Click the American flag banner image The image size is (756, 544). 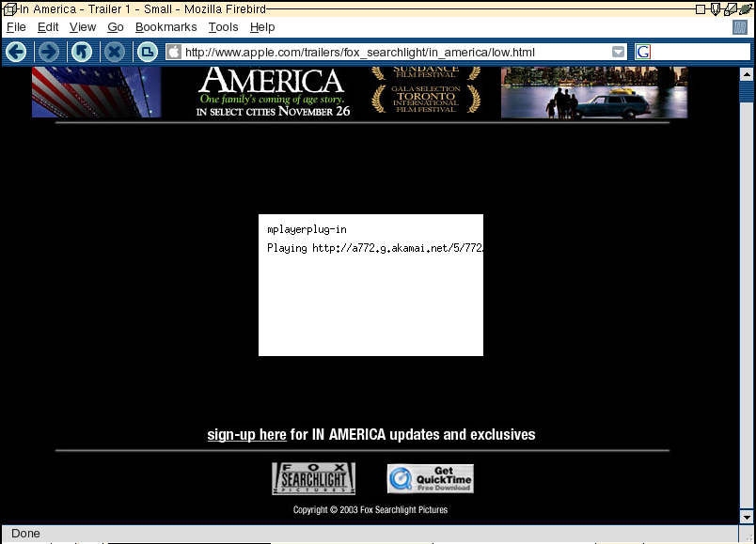coord(97,92)
